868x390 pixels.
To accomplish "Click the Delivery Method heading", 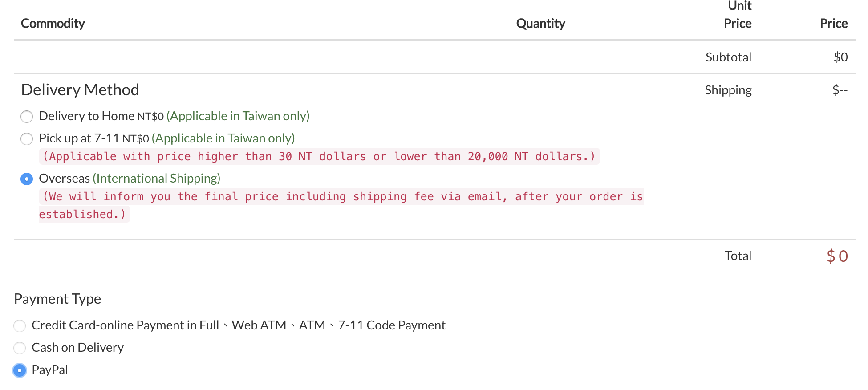I will [80, 90].
